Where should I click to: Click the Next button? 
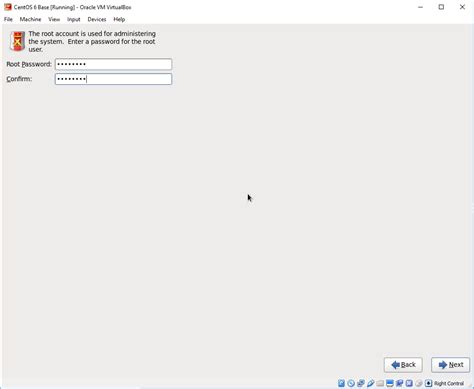point(451,365)
